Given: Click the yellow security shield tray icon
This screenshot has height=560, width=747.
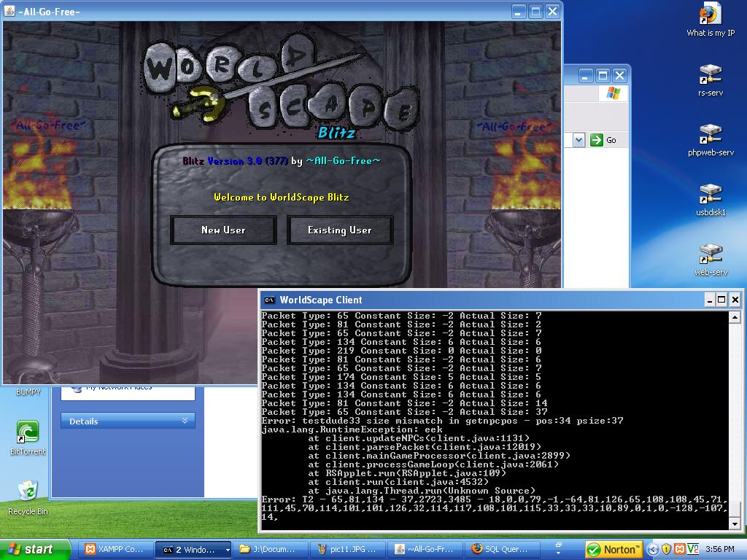Looking at the screenshot, I should (666, 550).
